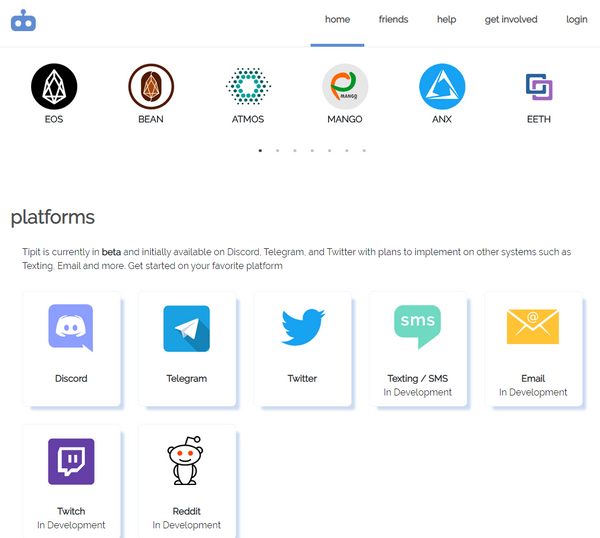The image size is (600, 538).
Task: Select the MANGO token icon
Action: tap(345, 86)
